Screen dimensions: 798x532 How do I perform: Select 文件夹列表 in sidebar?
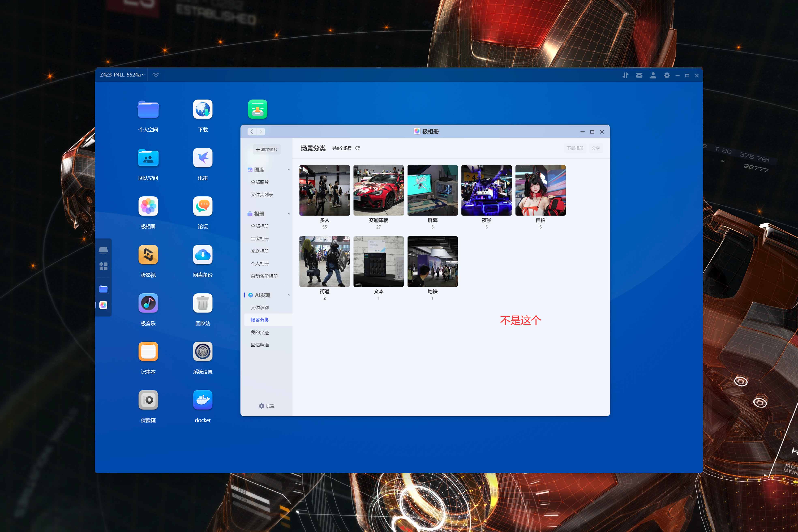262,195
